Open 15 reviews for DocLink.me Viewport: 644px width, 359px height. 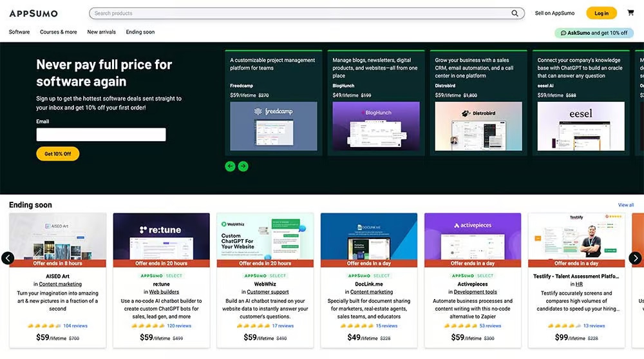[x=386, y=325]
